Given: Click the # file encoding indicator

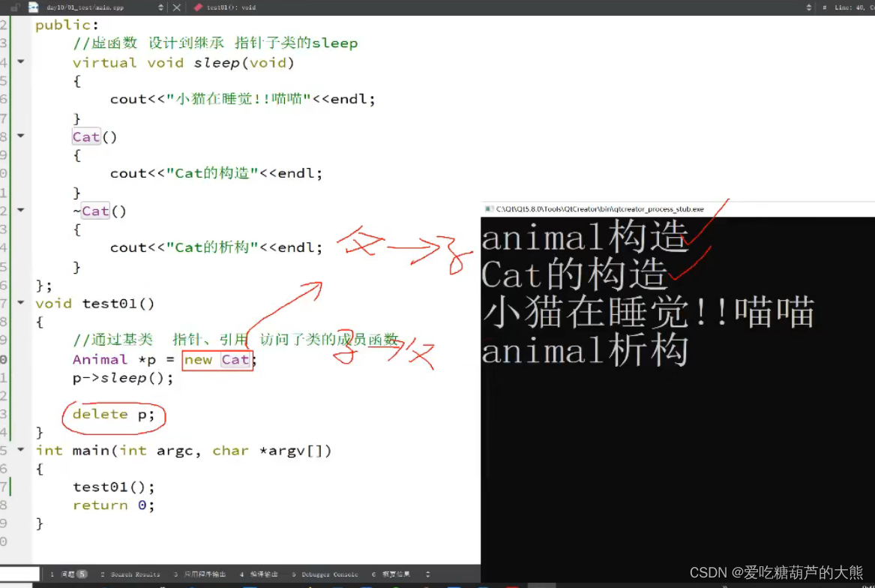Looking at the screenshot, I should (x=824, y=7).
